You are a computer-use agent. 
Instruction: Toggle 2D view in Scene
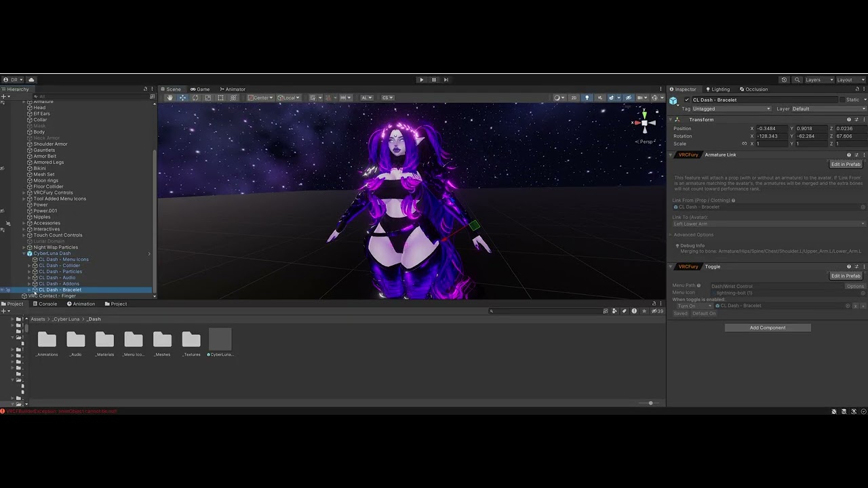[574, 98]
